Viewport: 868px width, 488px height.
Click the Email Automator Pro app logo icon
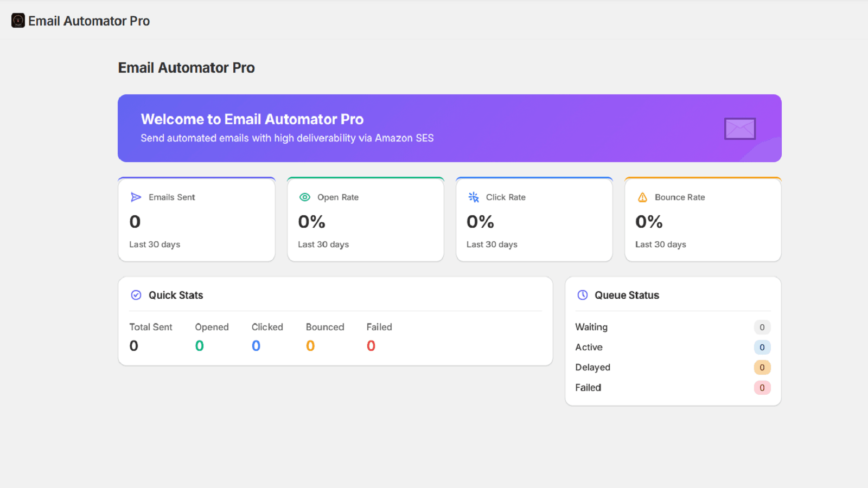[18, 21]
